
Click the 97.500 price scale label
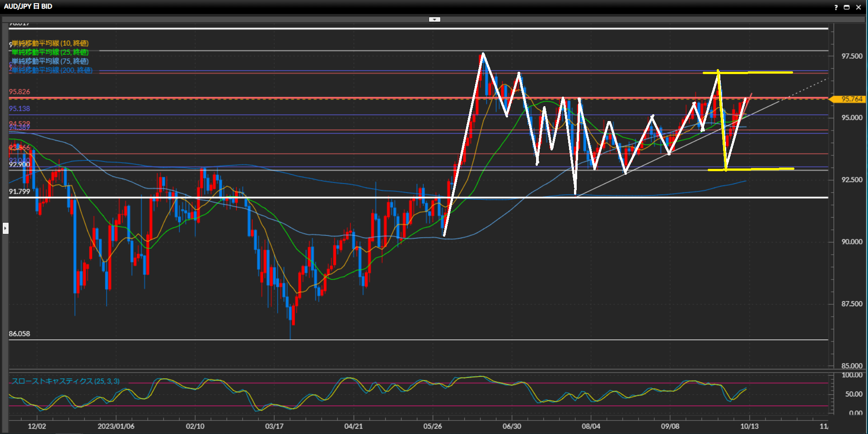pyautogui.click(x=852, y=56)
